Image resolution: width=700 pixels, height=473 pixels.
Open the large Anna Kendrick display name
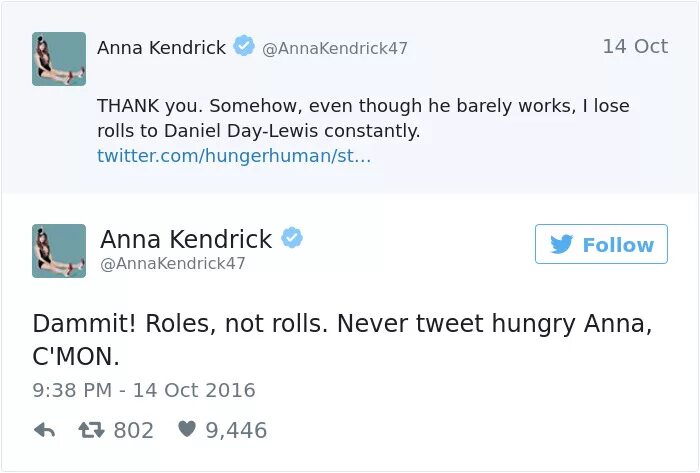point(186,239)
